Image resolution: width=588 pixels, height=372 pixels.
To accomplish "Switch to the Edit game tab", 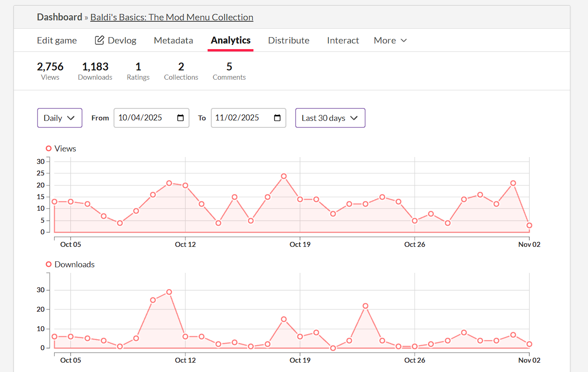I will tap(57, 40).
